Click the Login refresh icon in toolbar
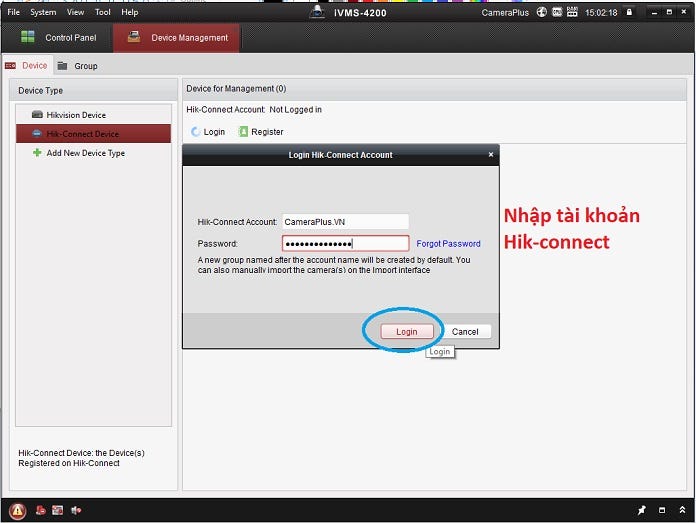Image resolution: width=696 pixels, height=523 pixels. (195, 131)
